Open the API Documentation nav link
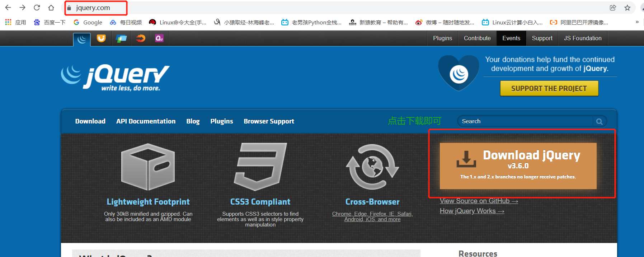This screenshot has height=257, width=644. click(146, 121)
